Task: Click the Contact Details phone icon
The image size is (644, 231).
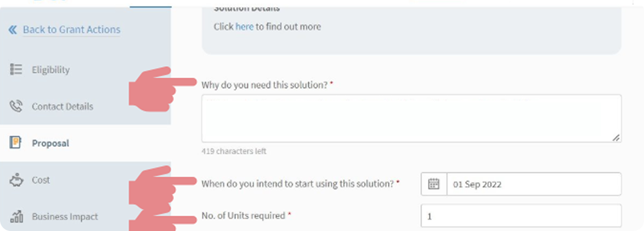Action: click(x=16, y=106)
